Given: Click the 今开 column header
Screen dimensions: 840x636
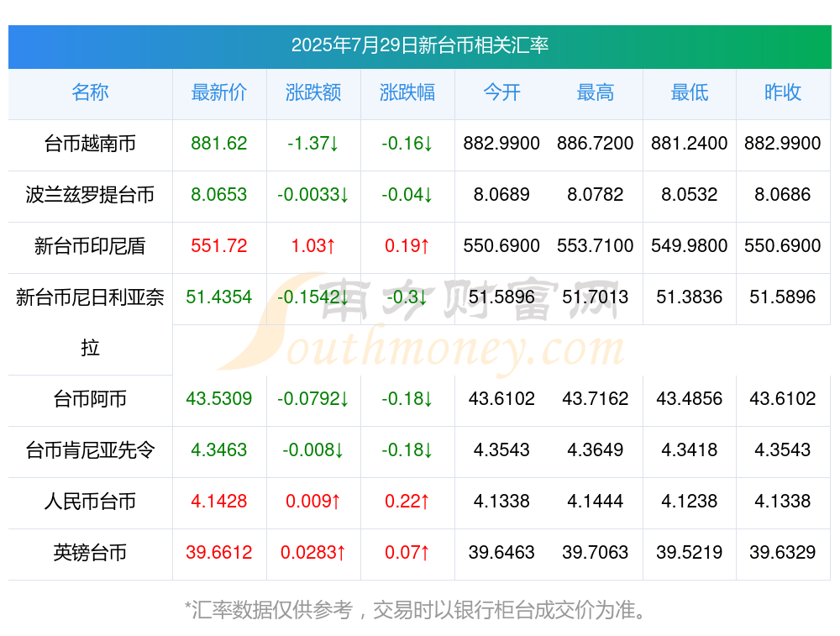Looking at the screenshot, I should pyautogui.click(x=501, y=92).
